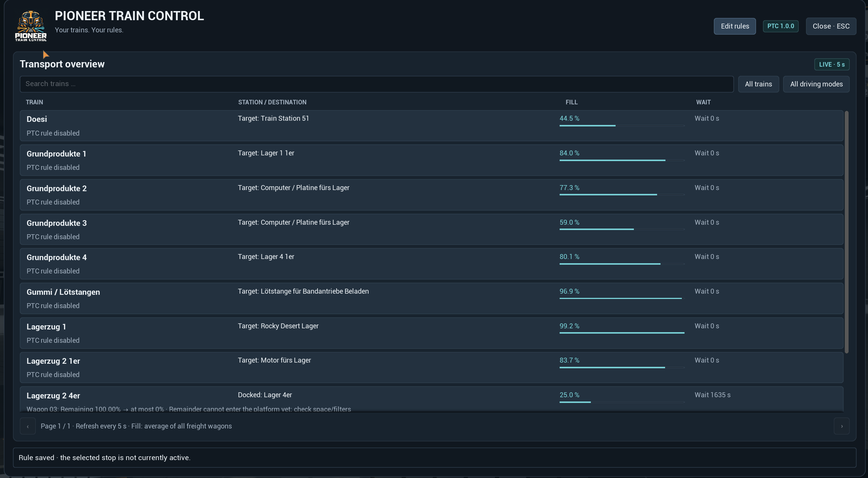Go to next page arrow
Viewport: 868px width, 478px height.
click(x=842, y=426)
